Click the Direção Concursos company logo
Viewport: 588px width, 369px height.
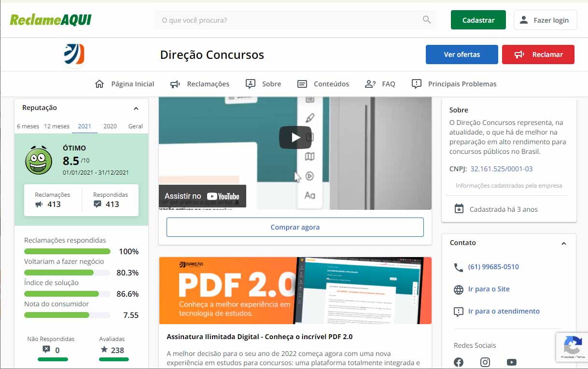click(74, 55)
